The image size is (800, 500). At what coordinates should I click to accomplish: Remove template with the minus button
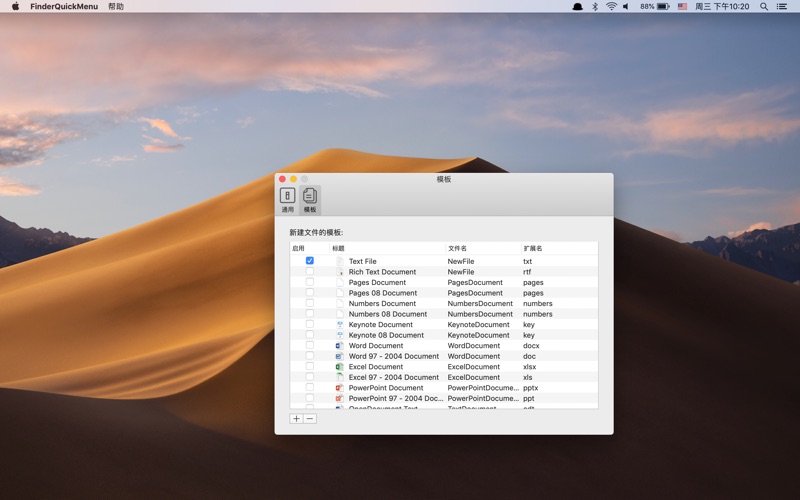tap(310, 419)
